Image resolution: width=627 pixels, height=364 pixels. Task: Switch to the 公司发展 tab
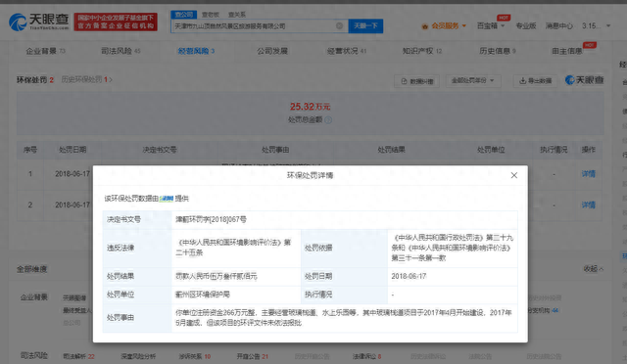[x=272, y=51]
